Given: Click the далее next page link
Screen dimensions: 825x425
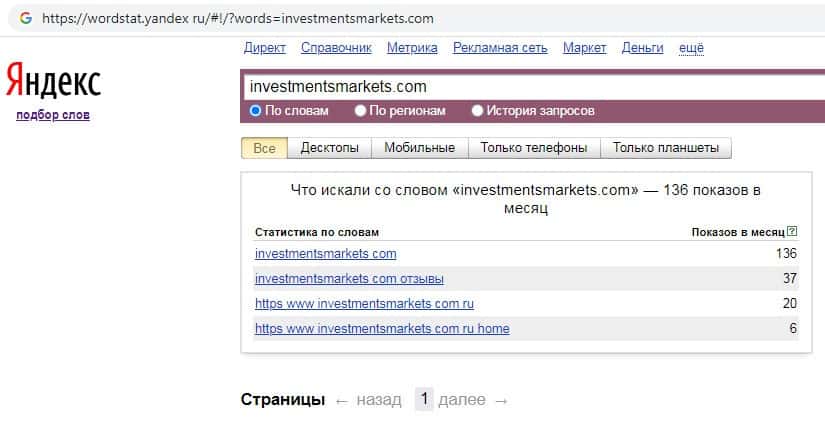Looking at the screenshot, I should coord(462,400).
